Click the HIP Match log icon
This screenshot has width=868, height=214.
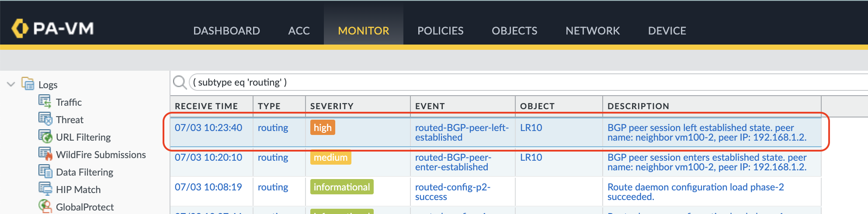45,189
